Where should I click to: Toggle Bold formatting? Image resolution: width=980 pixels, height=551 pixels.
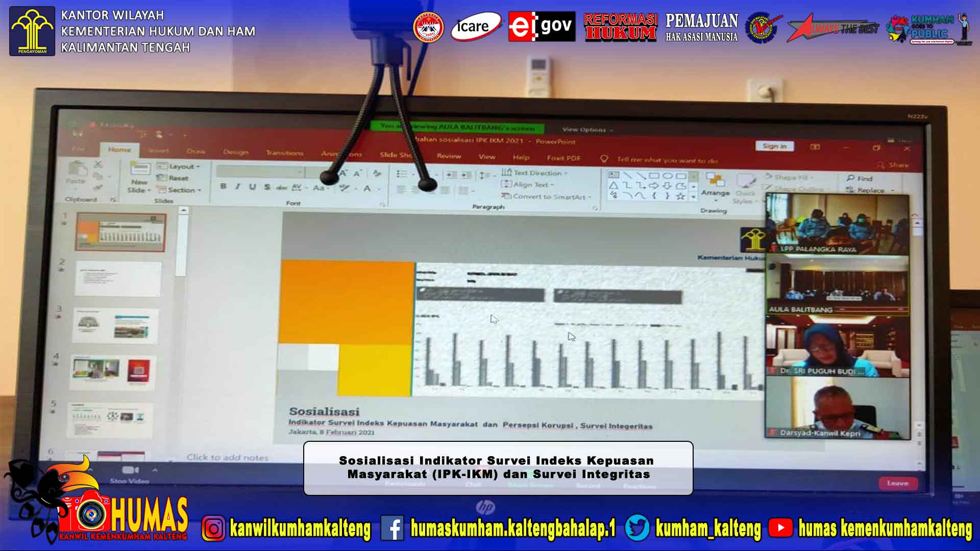pyautogui.click(x=223, y=186)
